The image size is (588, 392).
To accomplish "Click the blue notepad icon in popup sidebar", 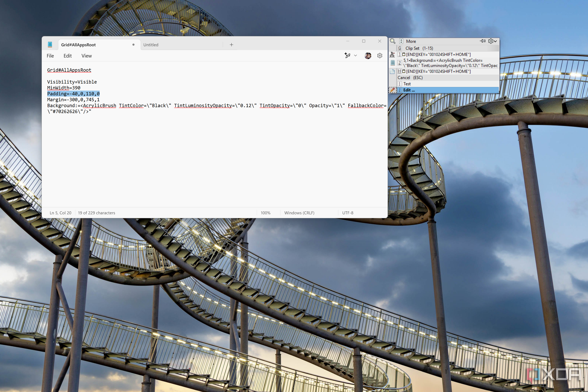I will pyautogui.click(x=393, y=63).
